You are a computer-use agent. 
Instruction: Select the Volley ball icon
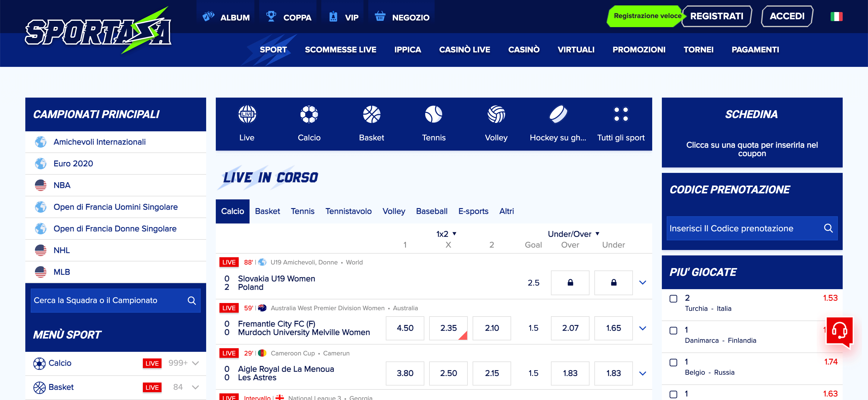496,114
